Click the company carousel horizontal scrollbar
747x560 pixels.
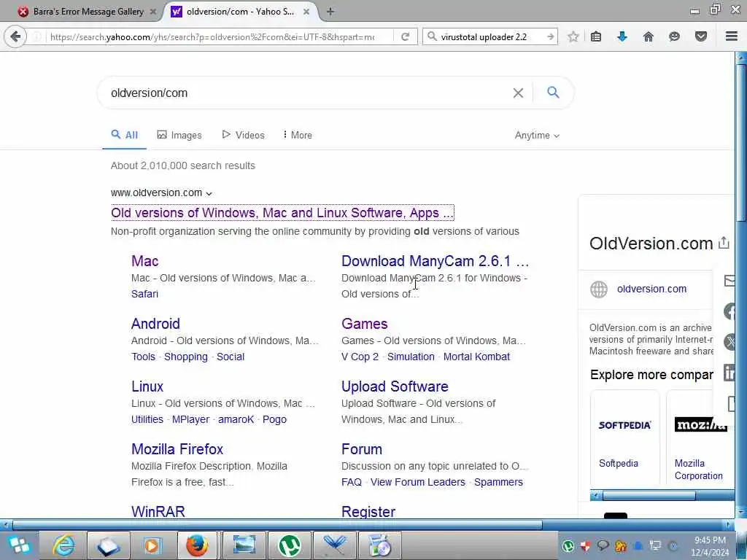point(649,496)
